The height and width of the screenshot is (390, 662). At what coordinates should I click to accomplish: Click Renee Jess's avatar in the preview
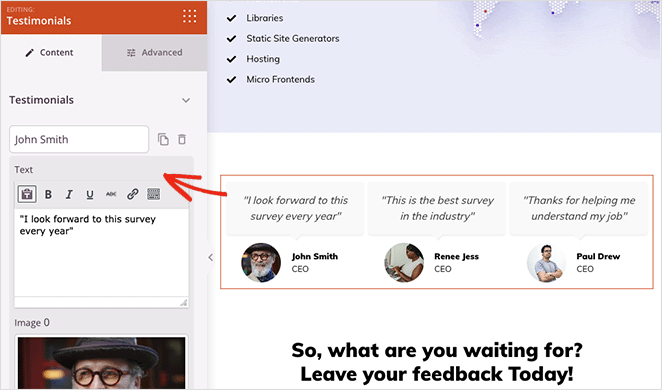point(404,263)
